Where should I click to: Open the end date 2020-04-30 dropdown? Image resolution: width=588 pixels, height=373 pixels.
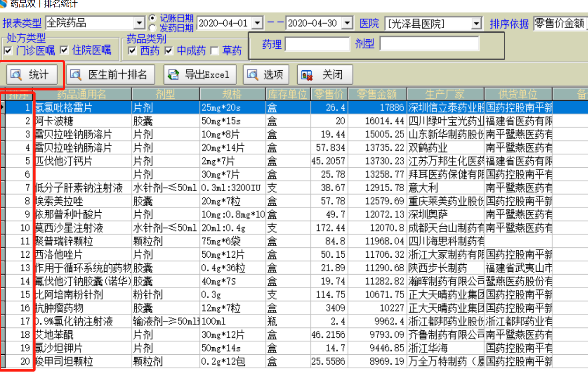(x=347, y=23)
